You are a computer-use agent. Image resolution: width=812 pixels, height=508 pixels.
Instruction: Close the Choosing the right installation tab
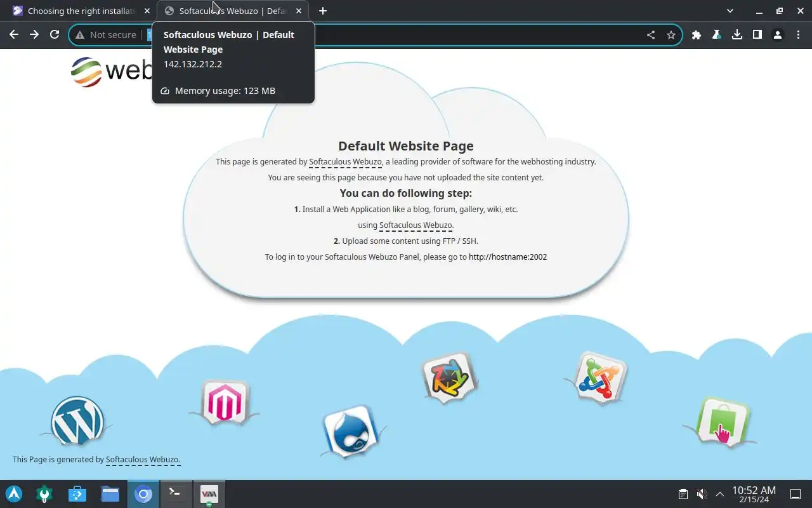(147, 11)
